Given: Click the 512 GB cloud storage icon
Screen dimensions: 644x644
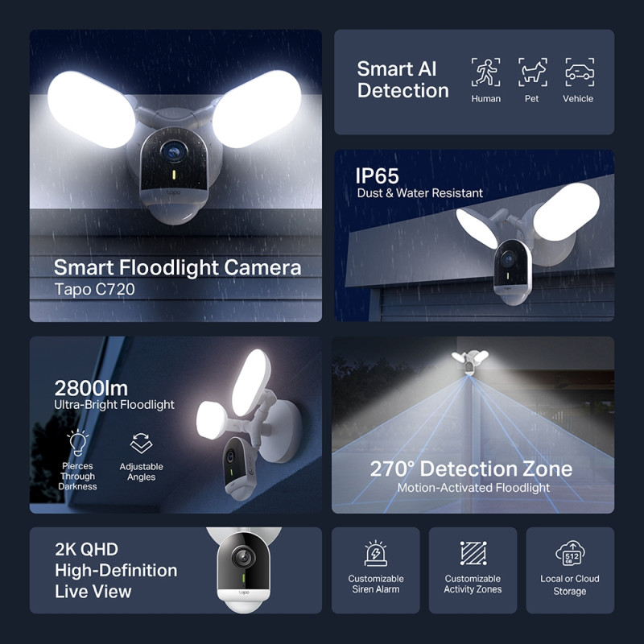Looking at the screenshot, I should tap(570, 553).
